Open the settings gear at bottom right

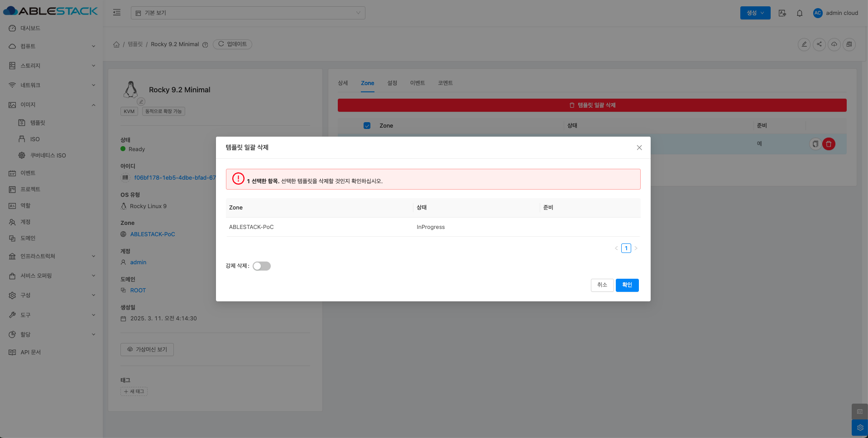point(859,428)
